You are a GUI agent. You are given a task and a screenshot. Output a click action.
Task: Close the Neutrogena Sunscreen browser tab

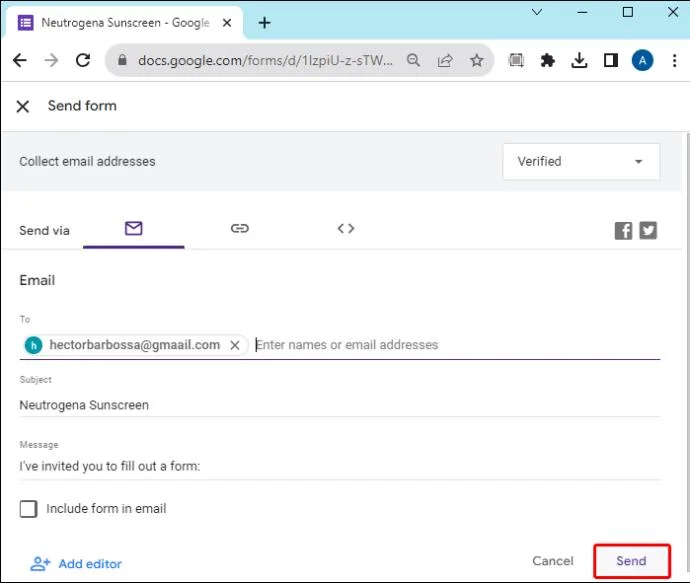[227, 22]
